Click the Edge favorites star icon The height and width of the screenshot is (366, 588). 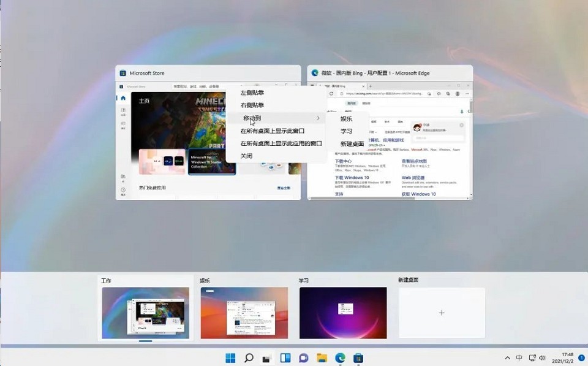pos(439,94)
